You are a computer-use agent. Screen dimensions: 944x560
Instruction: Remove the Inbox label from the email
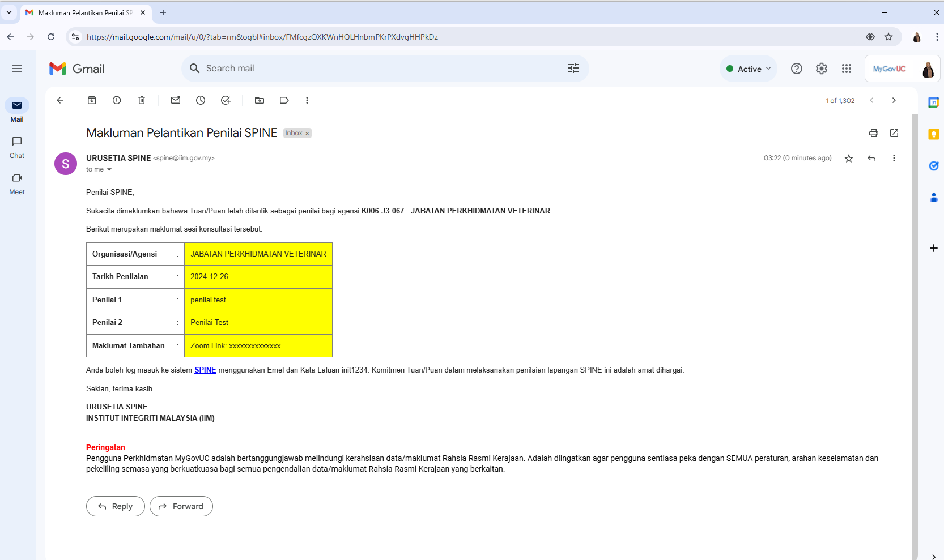[x=307, y=134]
